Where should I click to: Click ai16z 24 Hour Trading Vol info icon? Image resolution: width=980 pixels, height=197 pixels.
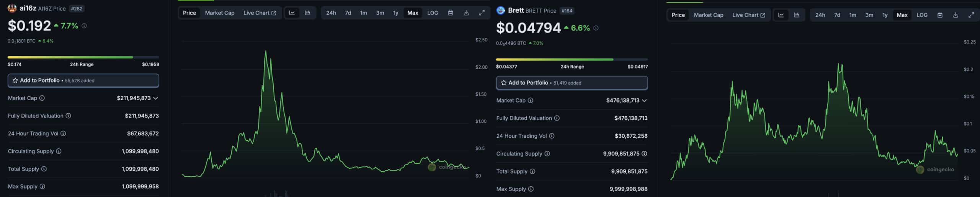pyautogui.click(x=63, y=134)
